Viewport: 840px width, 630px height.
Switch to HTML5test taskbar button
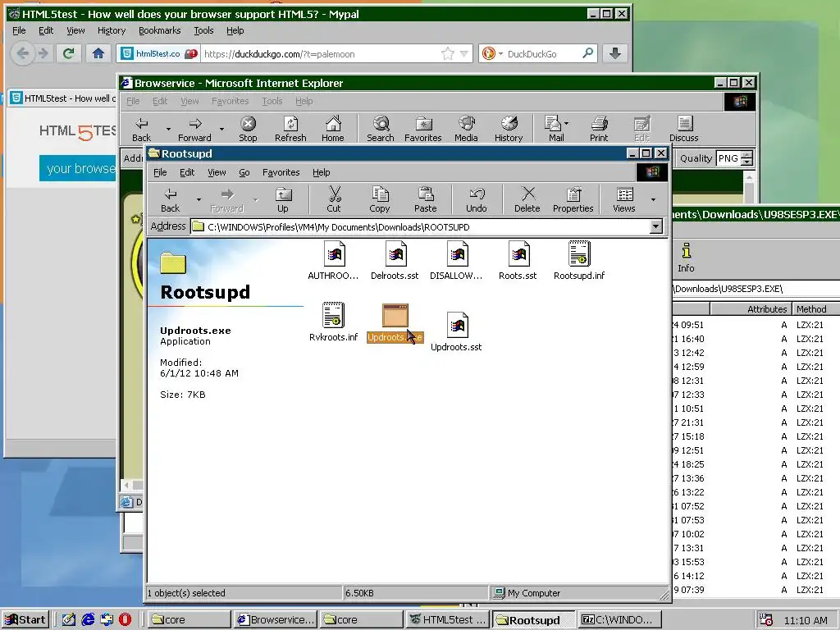tap(448, 620)
